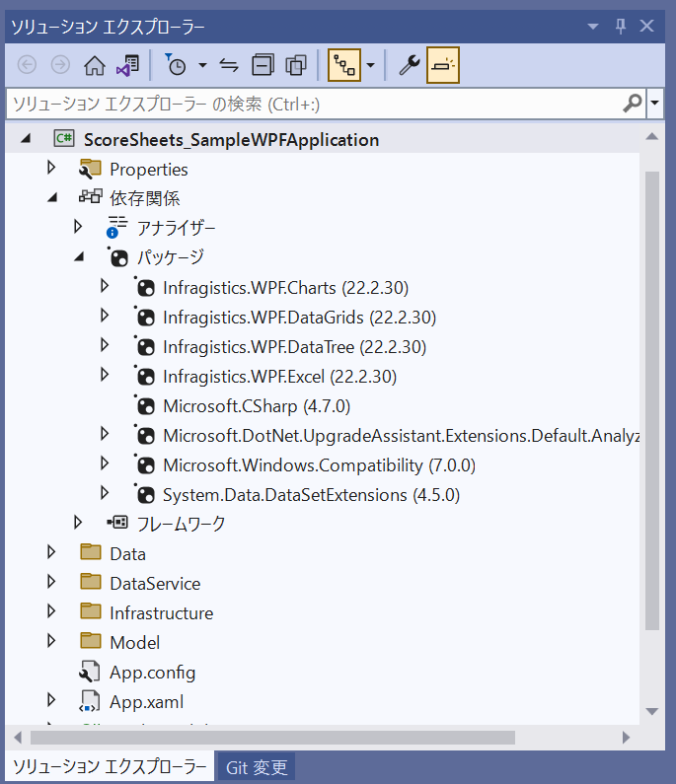Open the pending changes filter clock icon
This screenshot has height=784, width=676.
coord(176,65)
